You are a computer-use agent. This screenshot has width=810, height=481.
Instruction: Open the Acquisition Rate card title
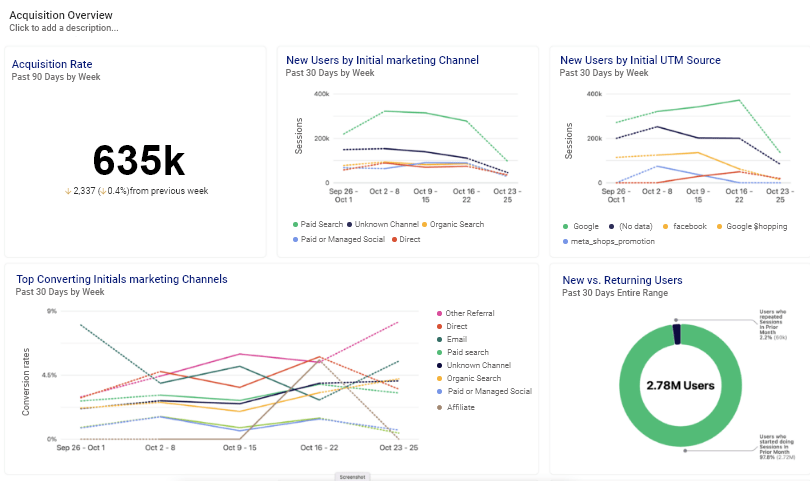pyautogui.click(x=52, y=64)
